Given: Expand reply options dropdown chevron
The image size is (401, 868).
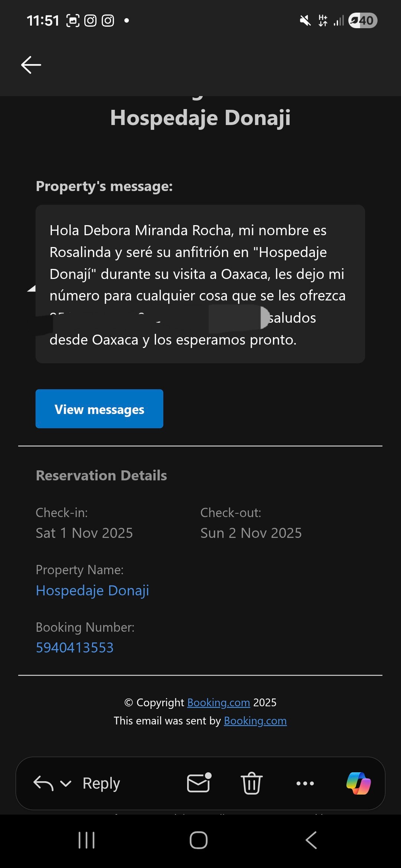Looking at the screenshot, I should (x=66, y=784).
